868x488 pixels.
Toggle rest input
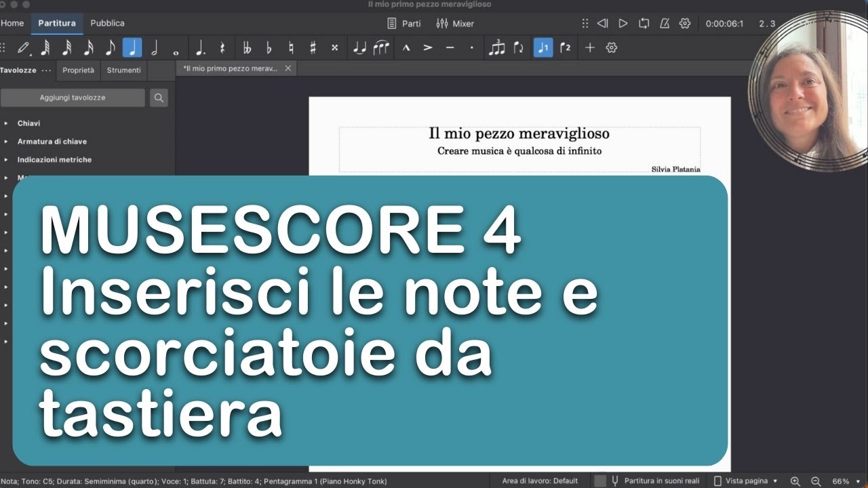222,47
